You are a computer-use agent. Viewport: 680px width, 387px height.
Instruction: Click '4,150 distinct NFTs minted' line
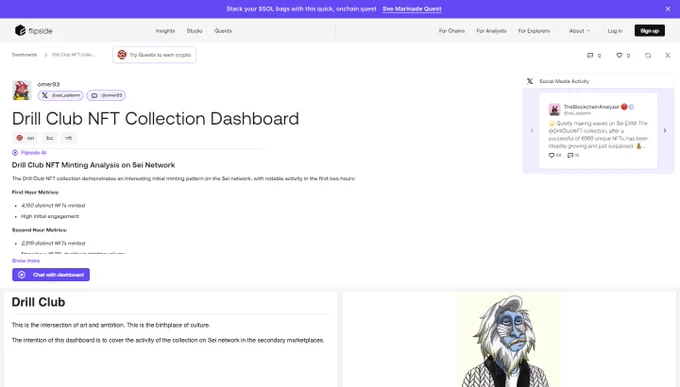click(x=53, y=205)
